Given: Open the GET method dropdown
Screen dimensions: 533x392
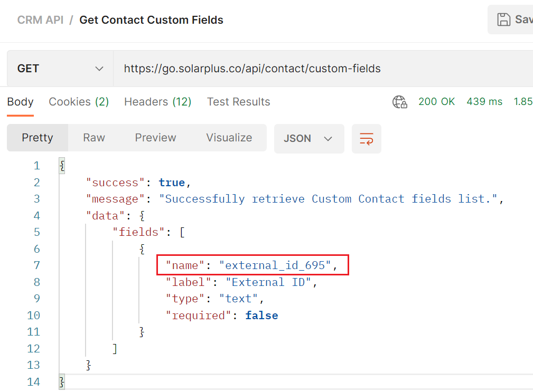Looking at the screenshot, I should [60, 69].
